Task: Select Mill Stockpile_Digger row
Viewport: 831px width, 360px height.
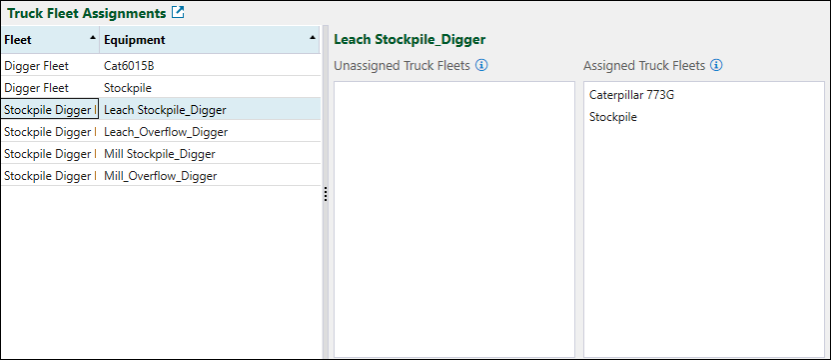Action: click(160, 154)
